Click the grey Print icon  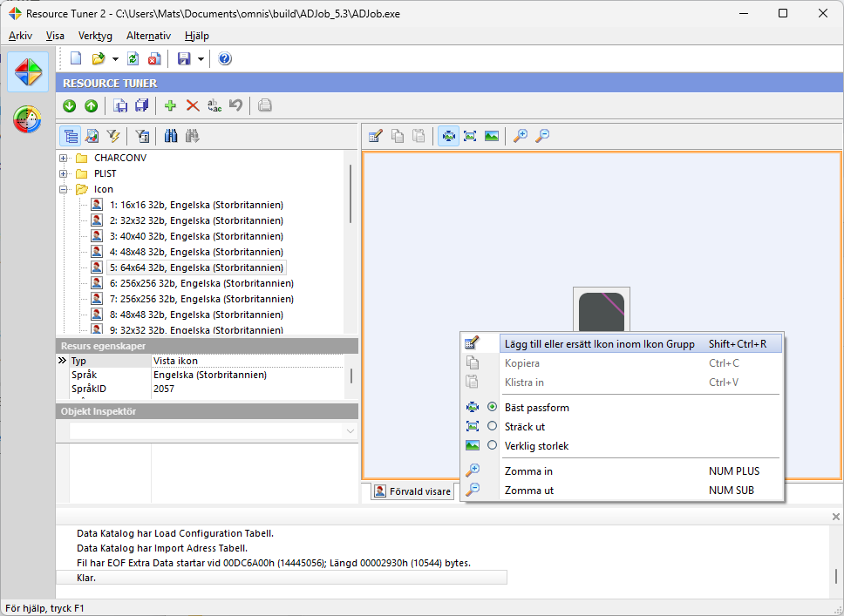click(264, 106)
